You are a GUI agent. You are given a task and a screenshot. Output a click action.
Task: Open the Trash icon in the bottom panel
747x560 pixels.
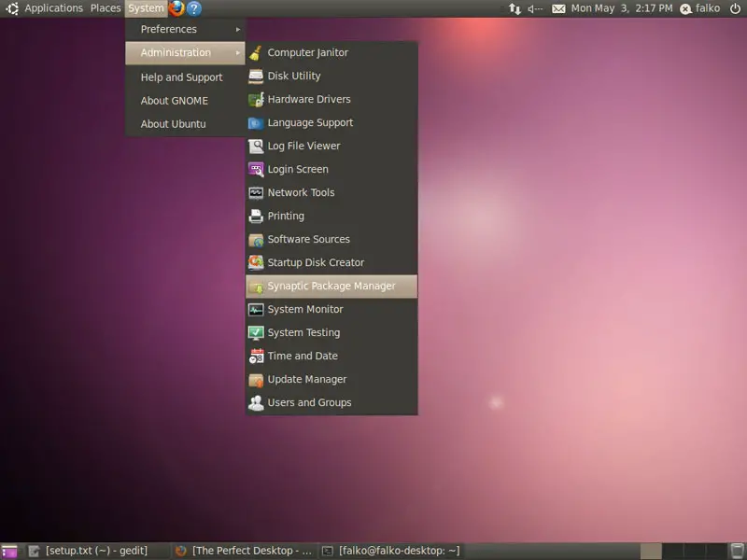click(x=737, y=551)
